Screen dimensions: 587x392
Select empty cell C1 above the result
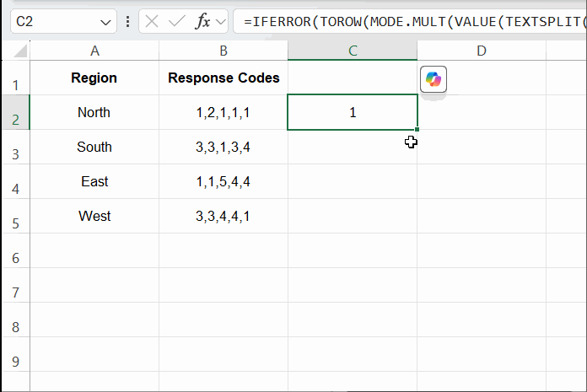tap(353, 78)
